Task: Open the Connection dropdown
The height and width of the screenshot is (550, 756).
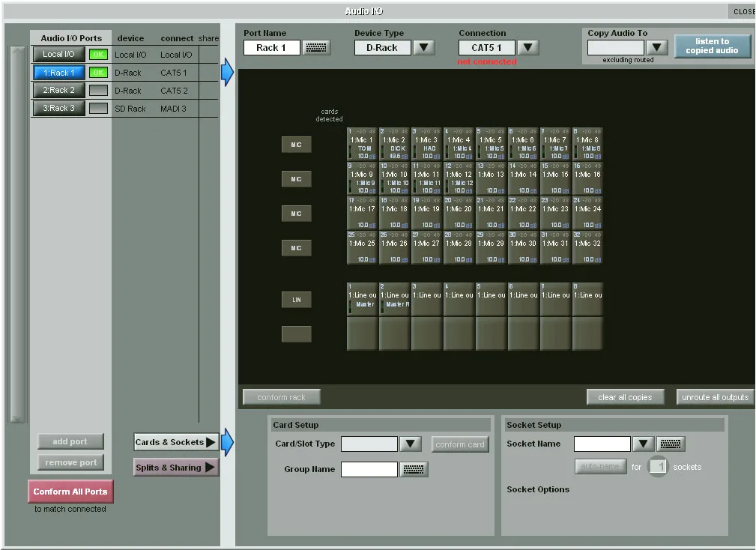Action: (528, 48)
